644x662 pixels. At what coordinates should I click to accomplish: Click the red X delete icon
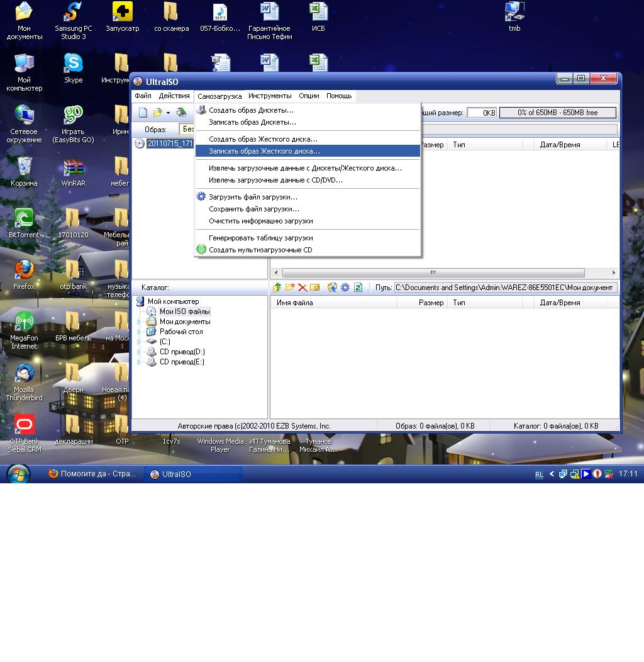(x=303, y=288)
